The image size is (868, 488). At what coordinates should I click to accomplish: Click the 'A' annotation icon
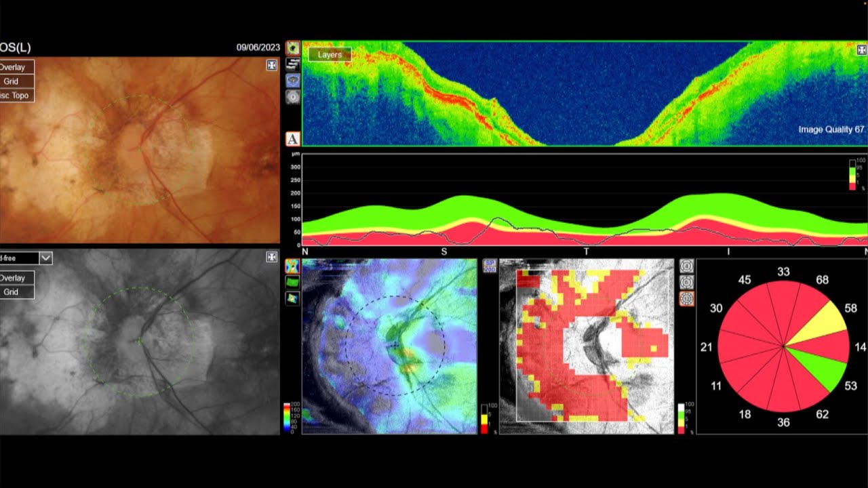pyautogui.click(x=292, y=139)
